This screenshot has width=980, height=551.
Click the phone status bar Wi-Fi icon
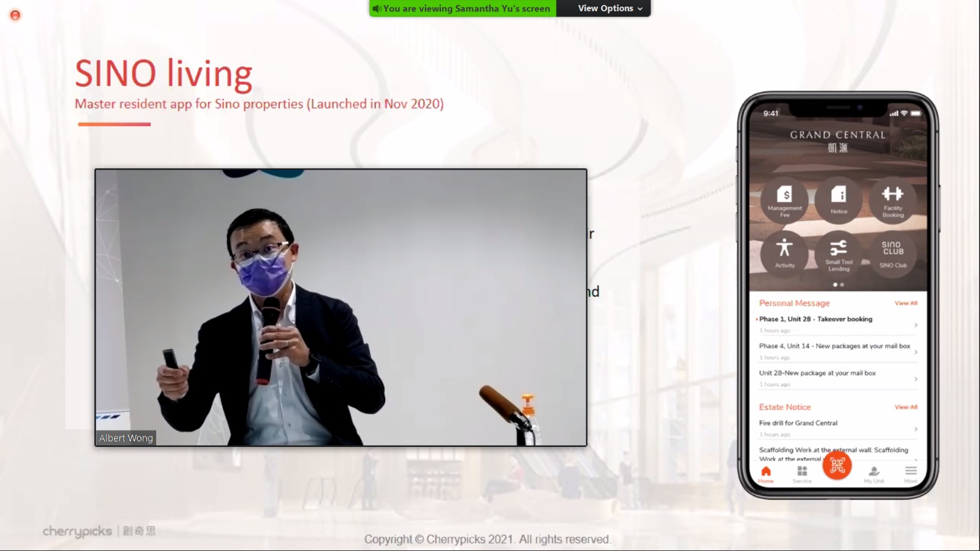904,113
